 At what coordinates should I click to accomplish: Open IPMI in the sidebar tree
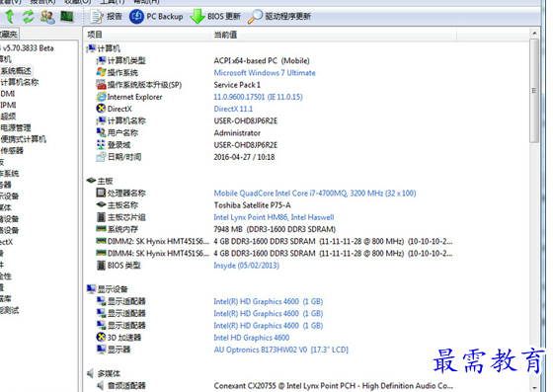click(8, 105)
